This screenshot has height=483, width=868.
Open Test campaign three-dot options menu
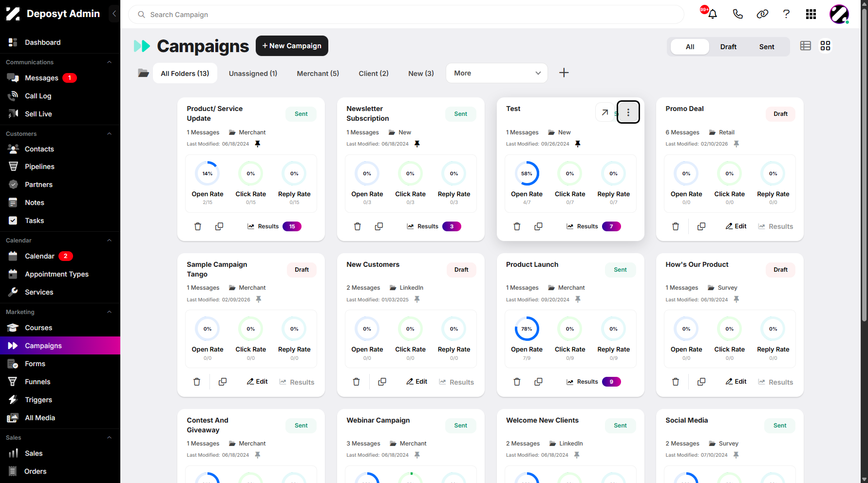[x=628, y=112]
